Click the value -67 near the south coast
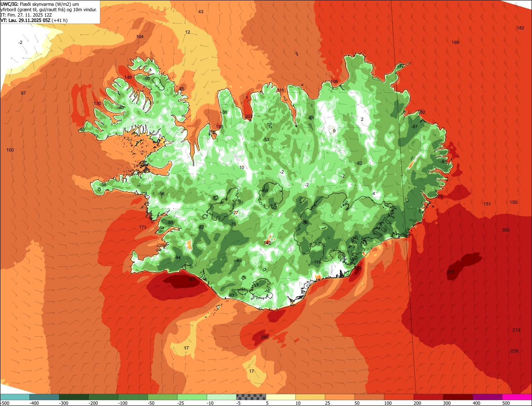 232,295
